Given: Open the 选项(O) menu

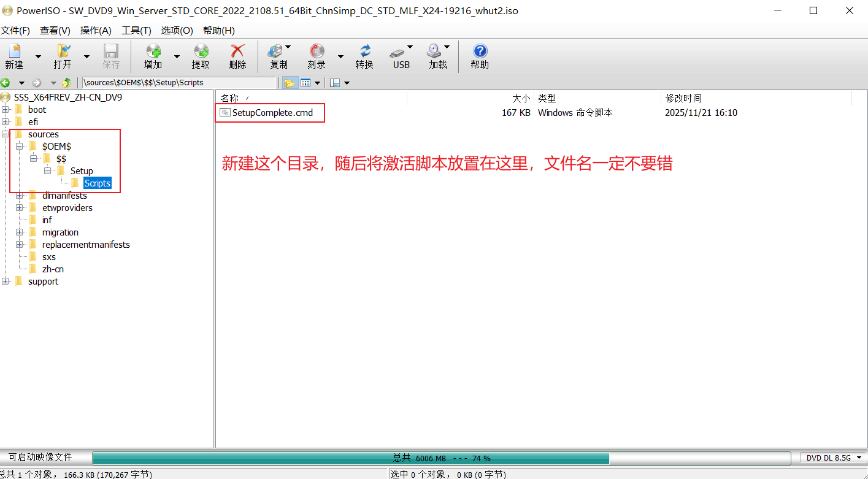Looking at the screenshot, I should click(x=177, y=31).
